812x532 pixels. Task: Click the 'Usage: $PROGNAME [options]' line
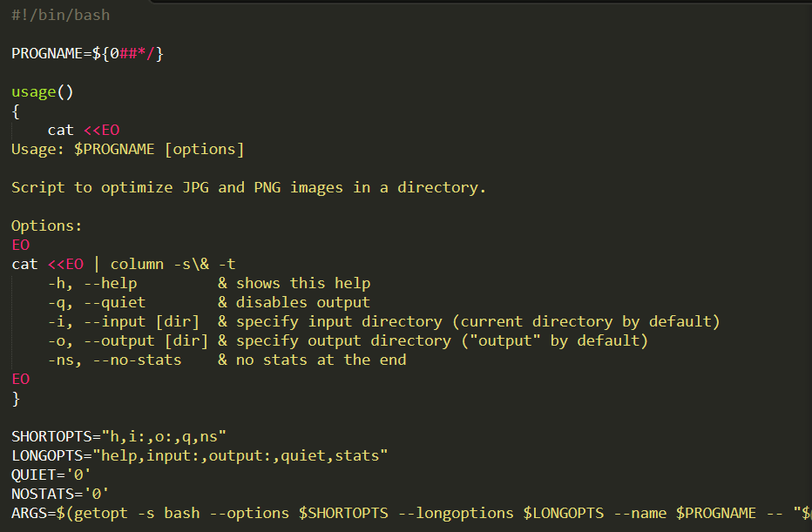click(127, 149)
